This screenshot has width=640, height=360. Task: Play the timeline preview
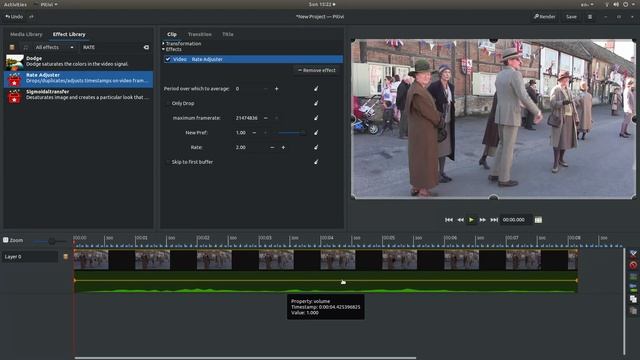click(471, 220)
